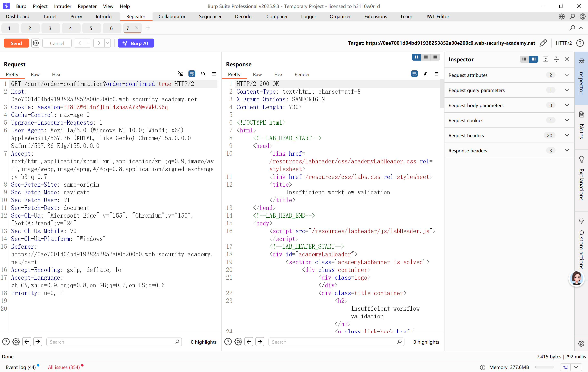This screenshot has width=588, height=372.
Task: Toggle line wrap in Response panel
Action: click(414, 74)
